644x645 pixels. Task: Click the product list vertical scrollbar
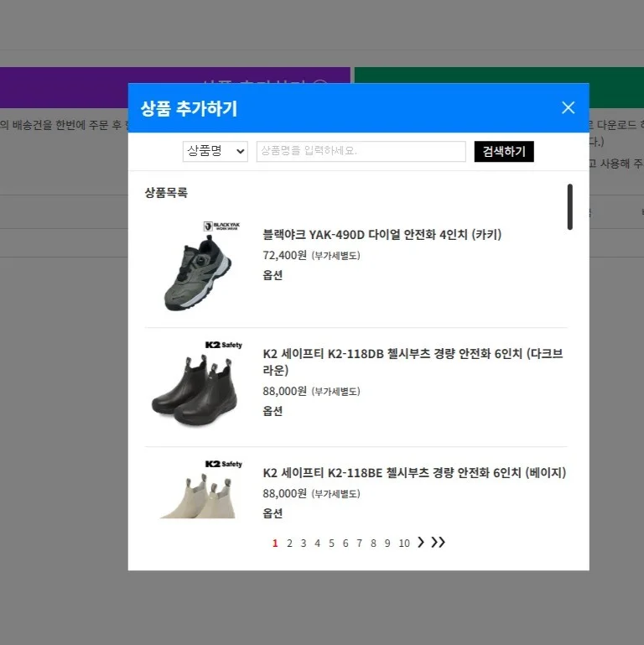click(x=569, y=206)
